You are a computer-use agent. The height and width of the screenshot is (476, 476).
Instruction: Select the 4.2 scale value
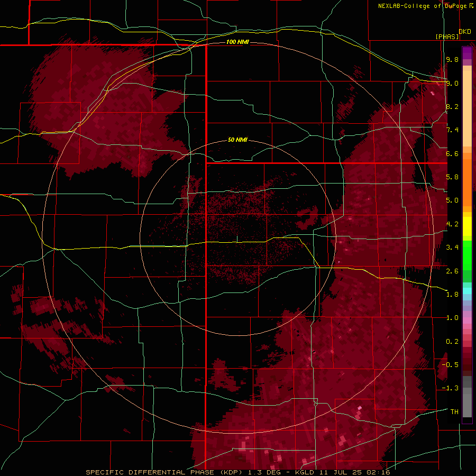(452, 224)
